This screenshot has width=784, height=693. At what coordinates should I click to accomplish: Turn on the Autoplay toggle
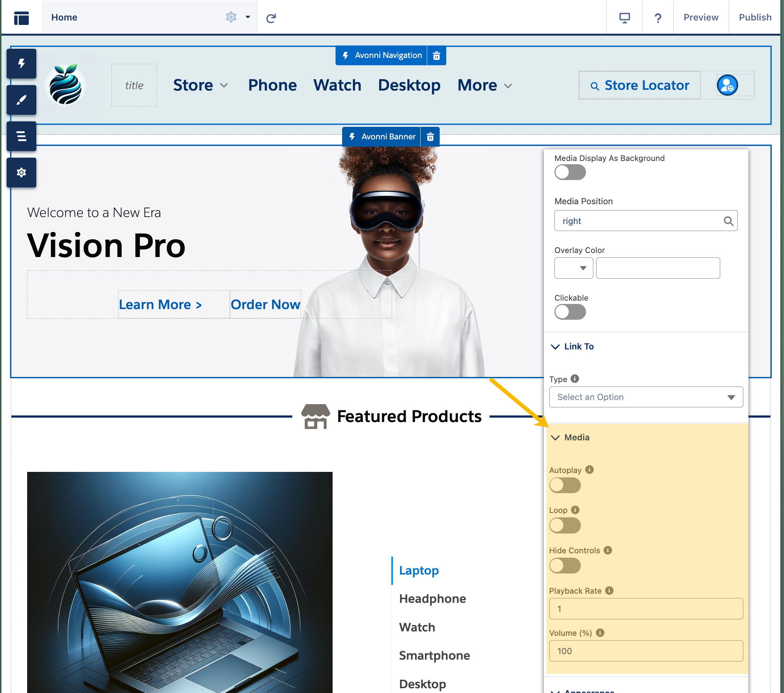pos(565,485)
